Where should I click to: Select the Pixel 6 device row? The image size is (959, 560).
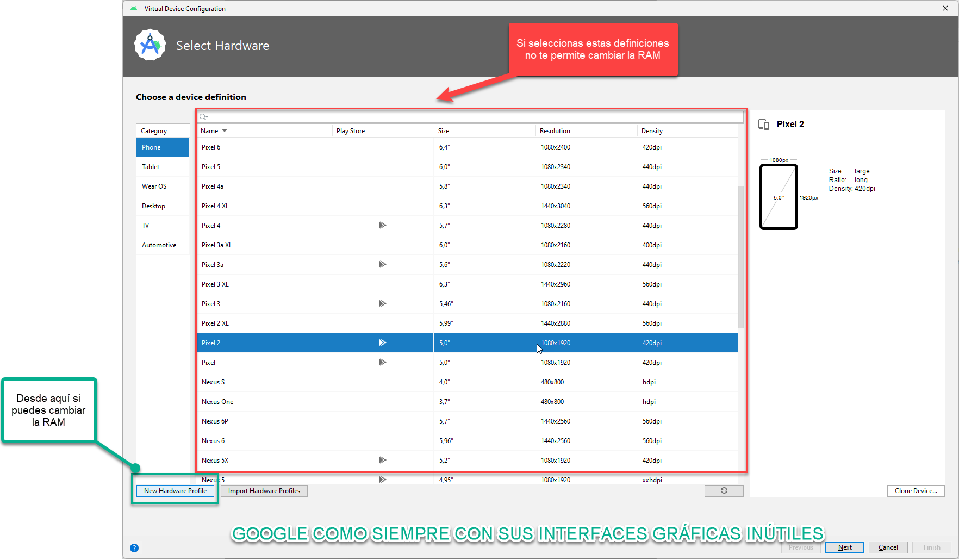[x=467, y=147]
